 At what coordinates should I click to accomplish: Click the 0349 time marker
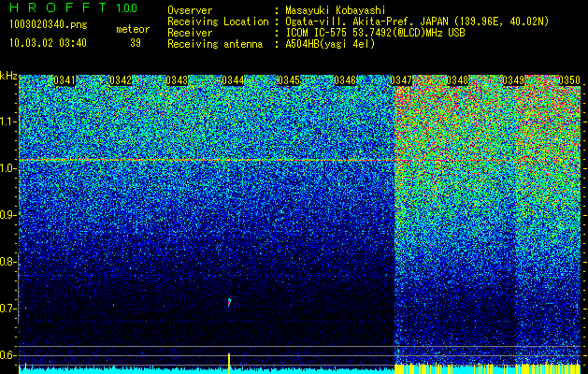[513, 80]
